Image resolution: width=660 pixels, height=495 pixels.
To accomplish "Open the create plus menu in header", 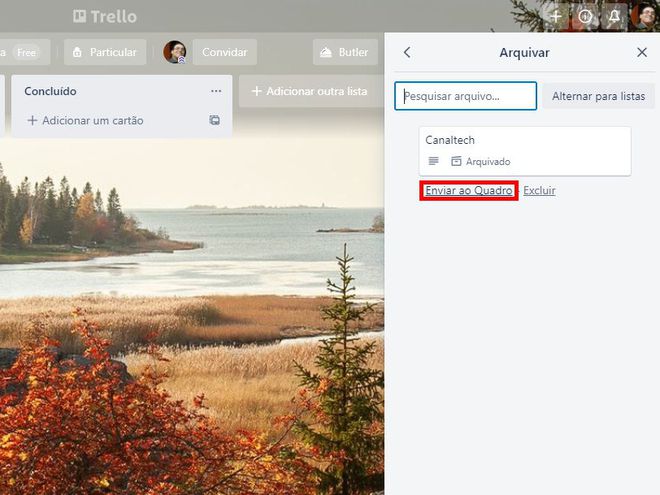I will [556, 16].
